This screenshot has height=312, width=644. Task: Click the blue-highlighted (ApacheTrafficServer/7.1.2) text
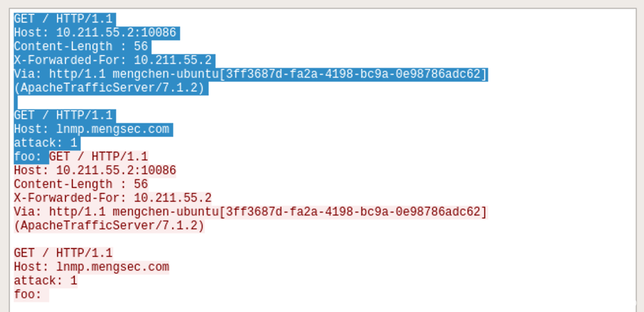pos(109,88)
